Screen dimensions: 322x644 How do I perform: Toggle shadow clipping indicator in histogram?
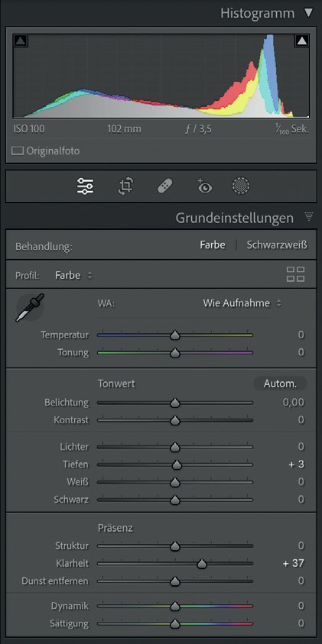(21, 40)
